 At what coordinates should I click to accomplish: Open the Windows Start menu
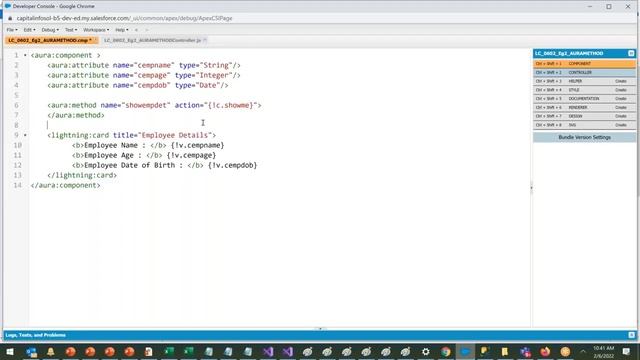pyautogui.click(x=10, y=351)
